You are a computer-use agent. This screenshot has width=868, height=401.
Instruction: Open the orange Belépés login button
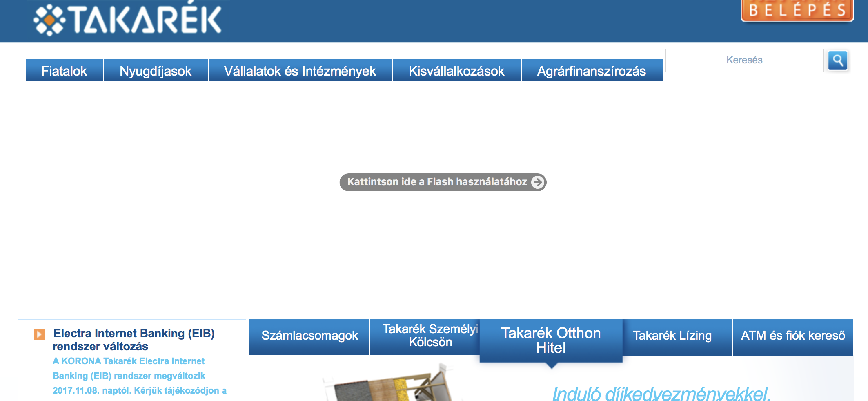(797, 10)
